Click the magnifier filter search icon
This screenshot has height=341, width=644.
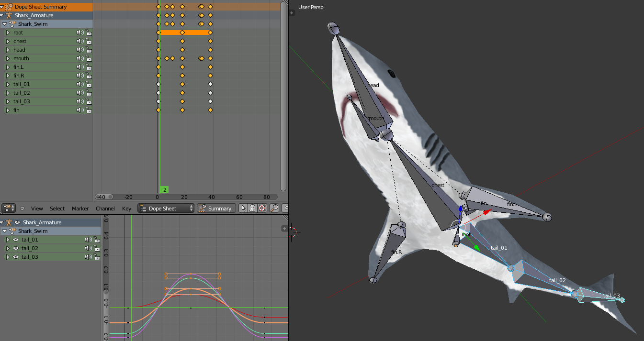(274, 208)
